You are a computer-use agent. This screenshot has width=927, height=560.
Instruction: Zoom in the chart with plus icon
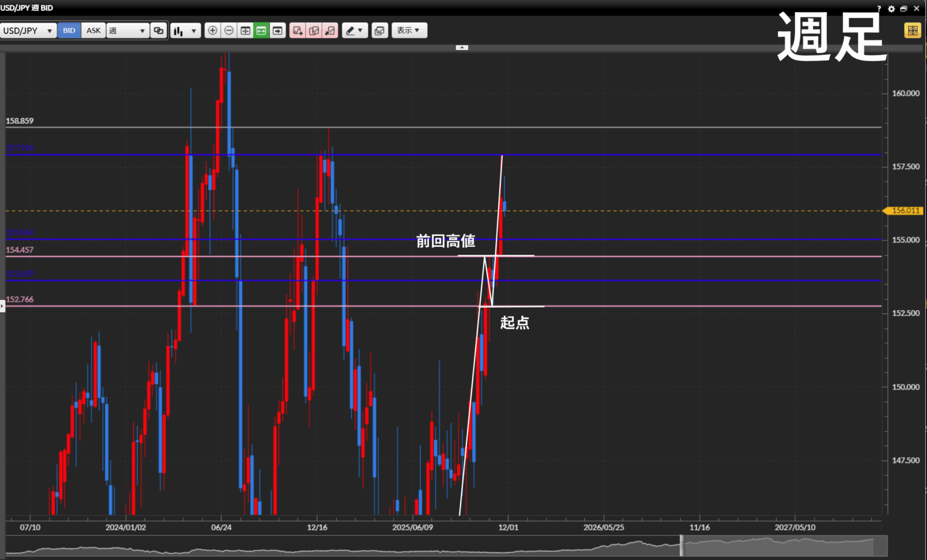point(212,31)
